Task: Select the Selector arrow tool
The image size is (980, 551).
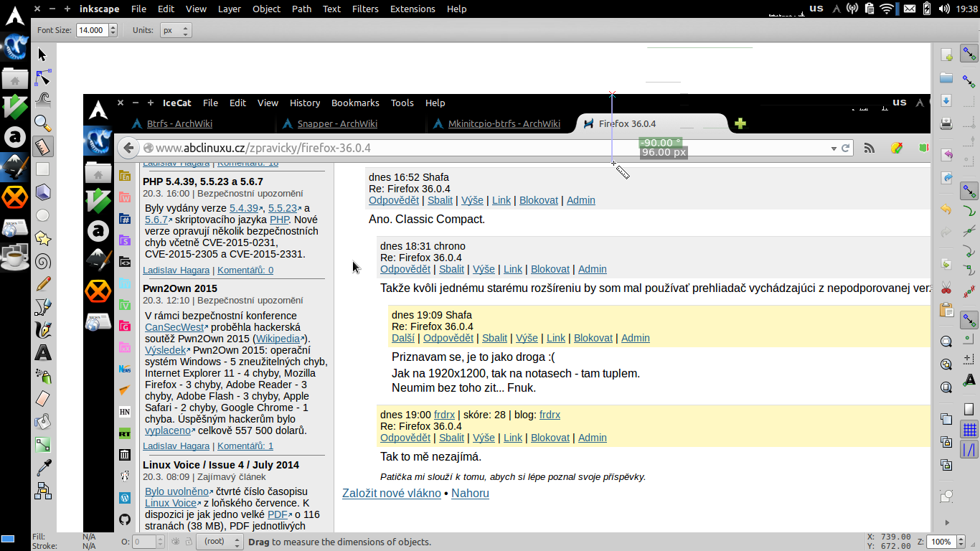Action: point(42,55)
